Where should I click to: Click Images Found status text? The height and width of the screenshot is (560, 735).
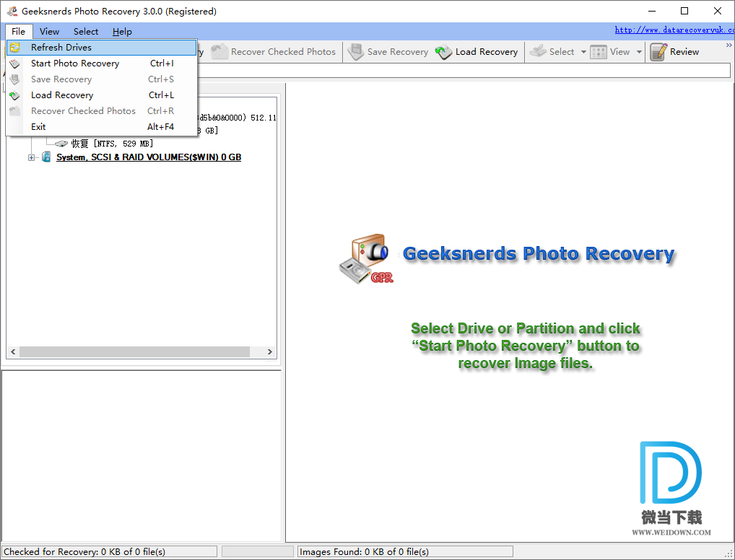(364, 551)
